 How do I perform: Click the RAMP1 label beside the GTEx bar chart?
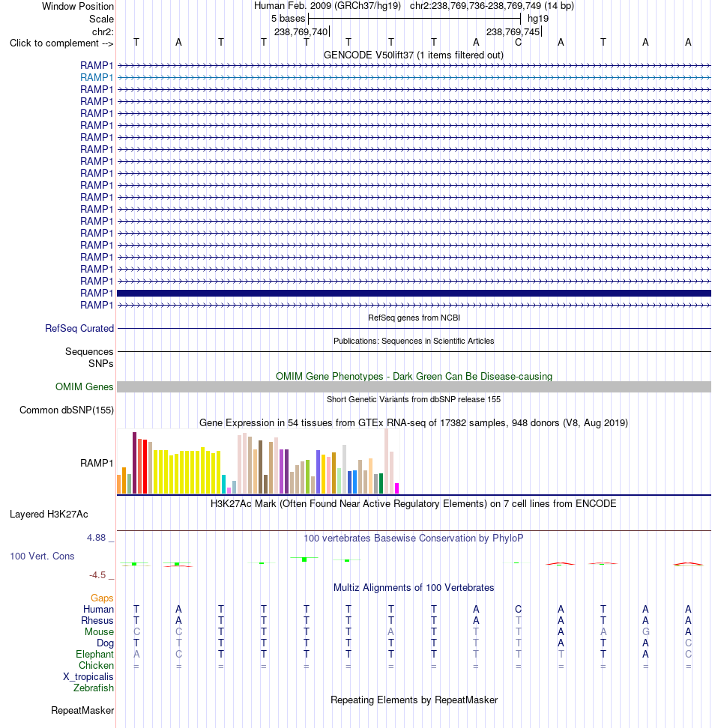pyautogui.click(x=97, y=463)
